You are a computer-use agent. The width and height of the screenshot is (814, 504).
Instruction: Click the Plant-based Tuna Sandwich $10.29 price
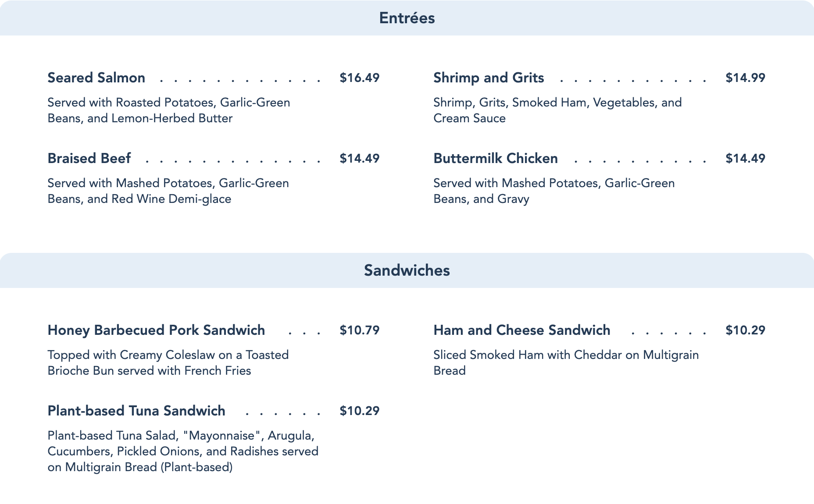click(x=359, y=411)
